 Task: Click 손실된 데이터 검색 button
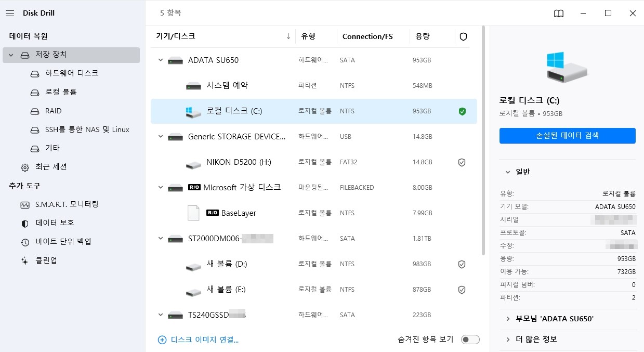click(x=567, y=136)
